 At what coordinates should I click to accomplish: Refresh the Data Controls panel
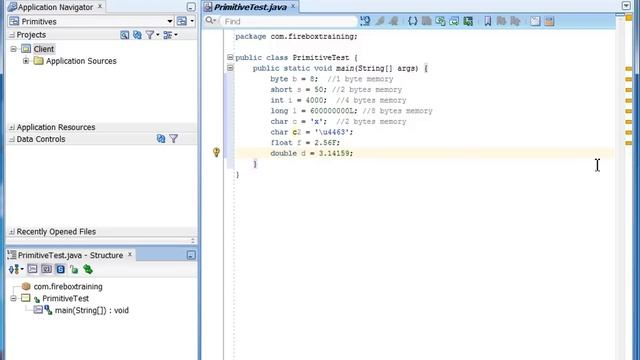coord(161,139)
